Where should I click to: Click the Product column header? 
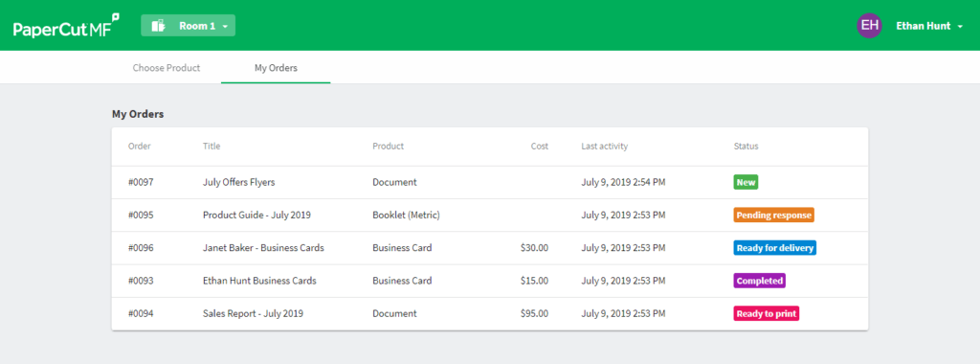click(x=389, y=147)
